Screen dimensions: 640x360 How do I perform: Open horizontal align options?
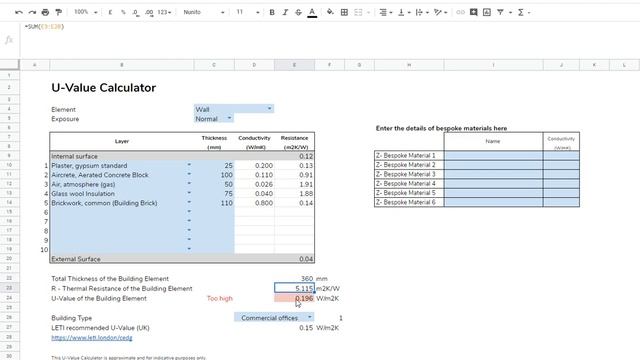click(x=385, y=12)
